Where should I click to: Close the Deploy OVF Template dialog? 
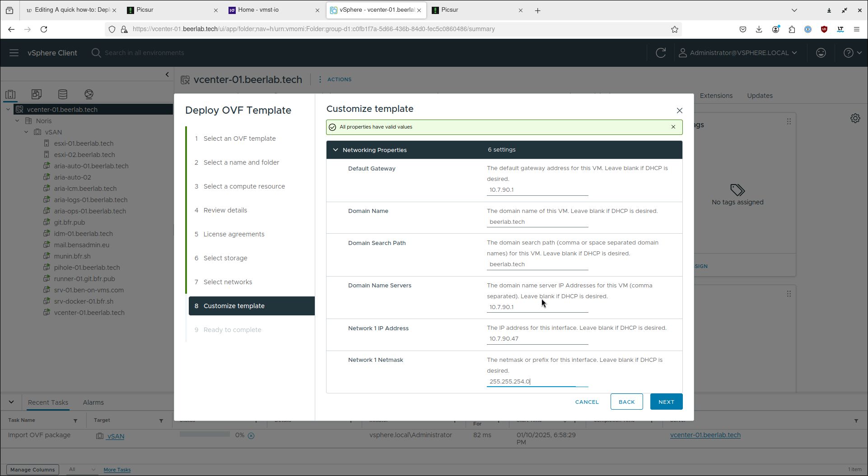679,111
